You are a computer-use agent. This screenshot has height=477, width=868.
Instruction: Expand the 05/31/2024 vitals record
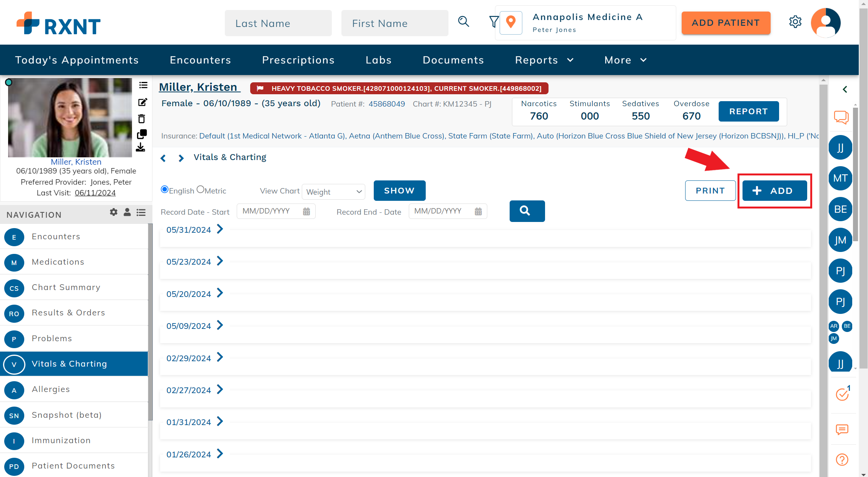[220, 230]
